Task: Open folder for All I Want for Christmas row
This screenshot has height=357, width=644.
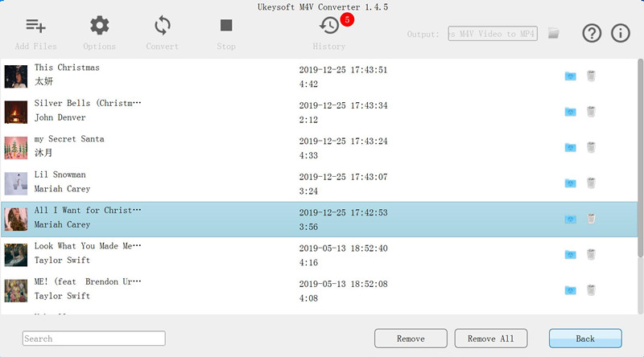Action: coord(570,219)
